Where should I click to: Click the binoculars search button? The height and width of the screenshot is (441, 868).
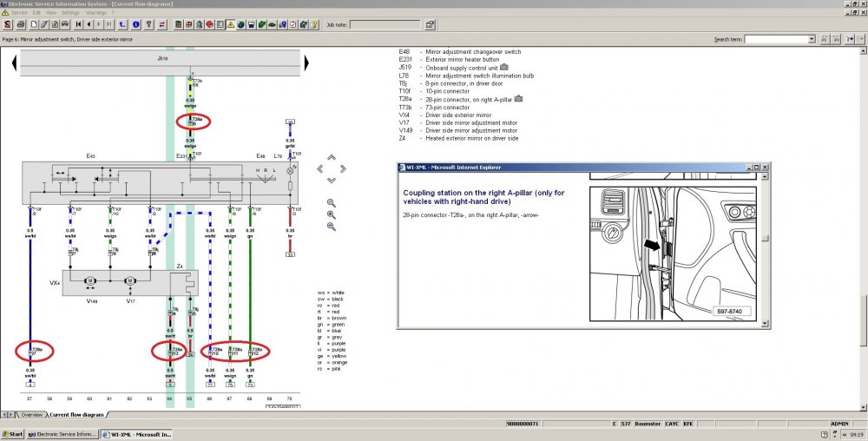coord(825,39)
